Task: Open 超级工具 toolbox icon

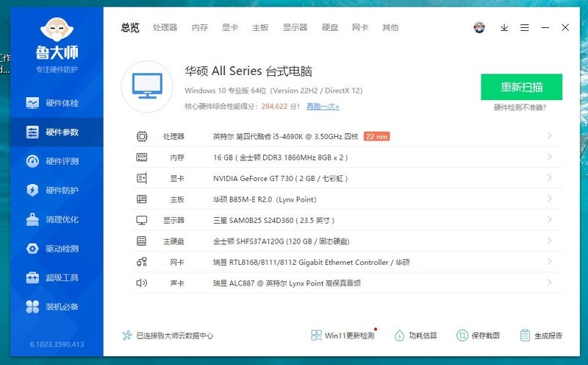Action: point(32,277)
